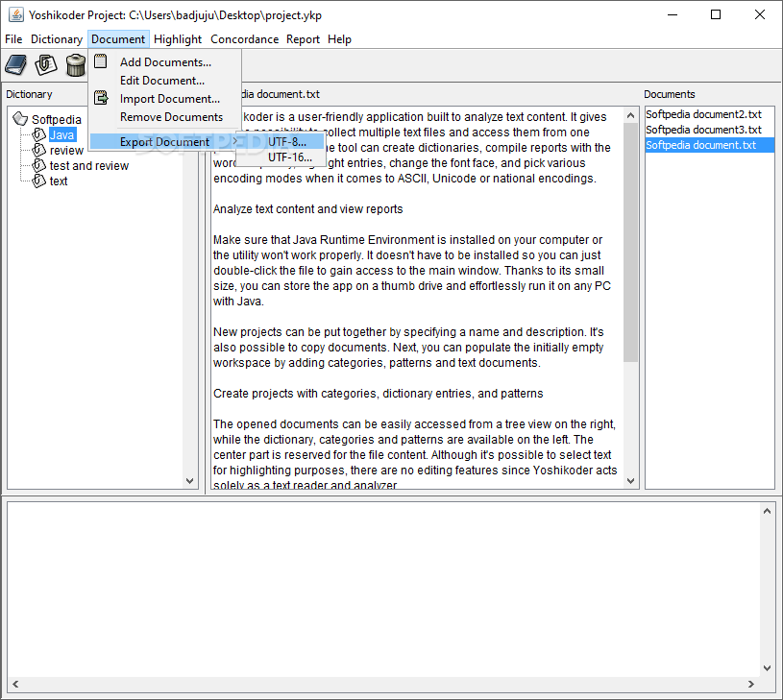Export document as UTF-8...

[281, 142]
